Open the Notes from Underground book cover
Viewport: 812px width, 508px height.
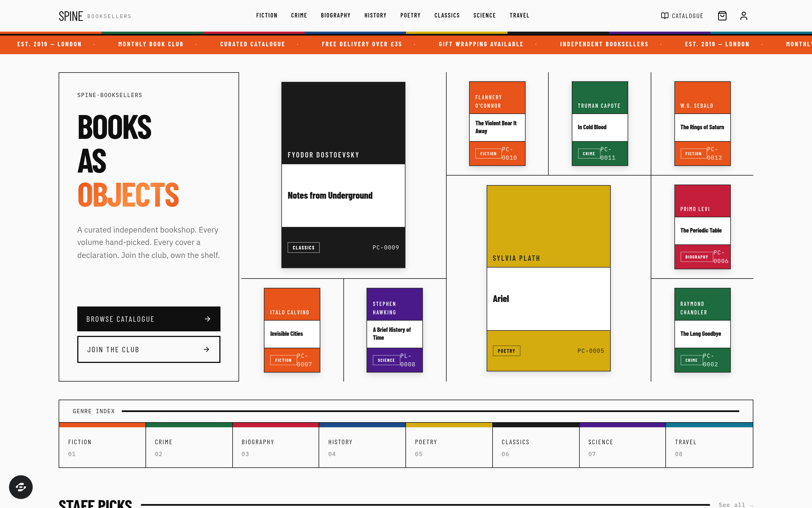343,175
